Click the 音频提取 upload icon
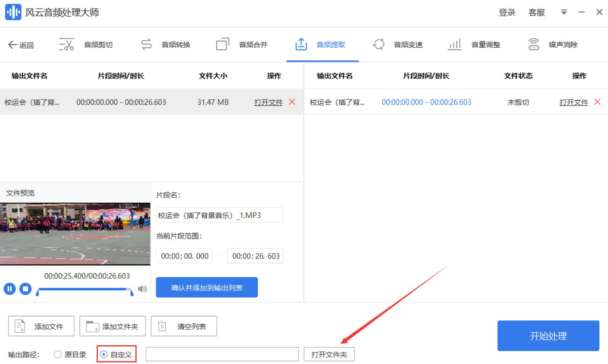 pos(301,44)
